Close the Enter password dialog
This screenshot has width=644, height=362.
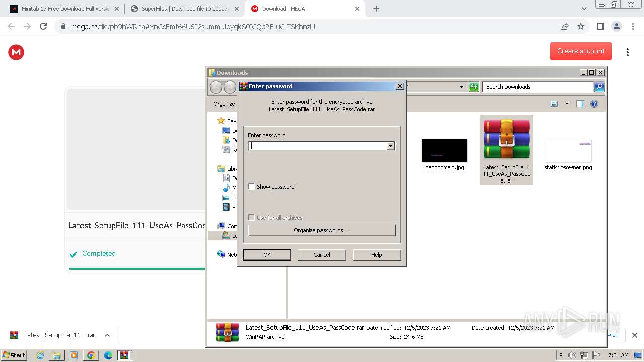tap(400, 86)
